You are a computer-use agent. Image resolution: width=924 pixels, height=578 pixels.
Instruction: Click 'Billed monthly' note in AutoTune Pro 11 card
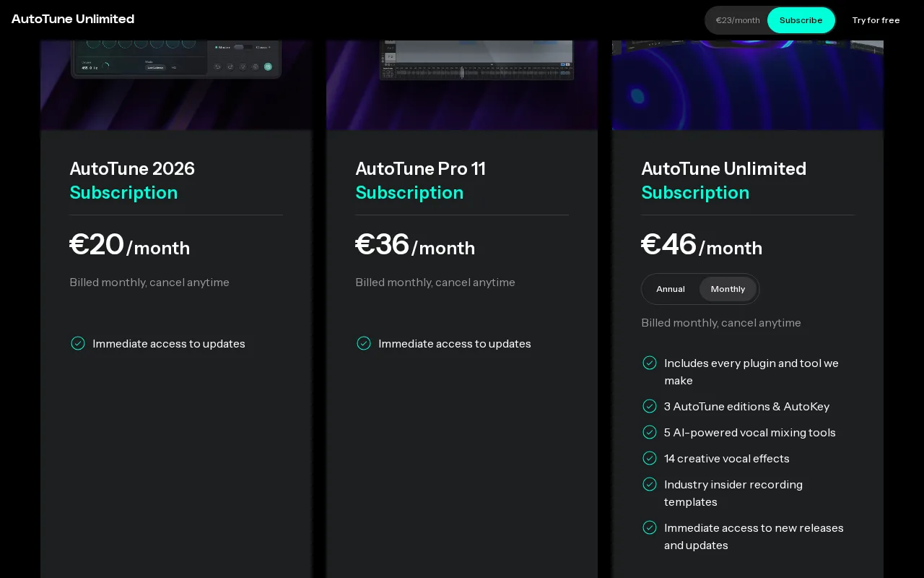click(x=435, y=282)
